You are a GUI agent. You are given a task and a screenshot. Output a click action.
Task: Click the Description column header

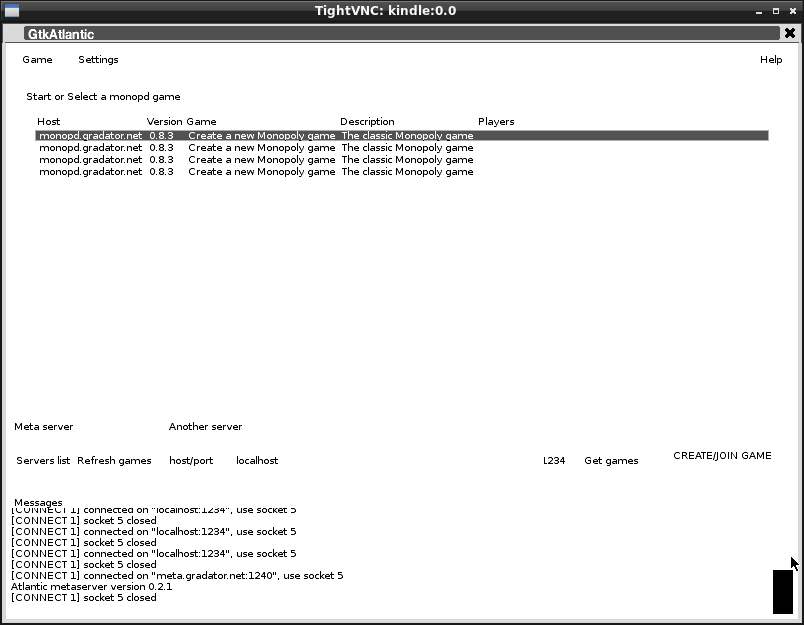pyautogui.click(x=367, y=122)
